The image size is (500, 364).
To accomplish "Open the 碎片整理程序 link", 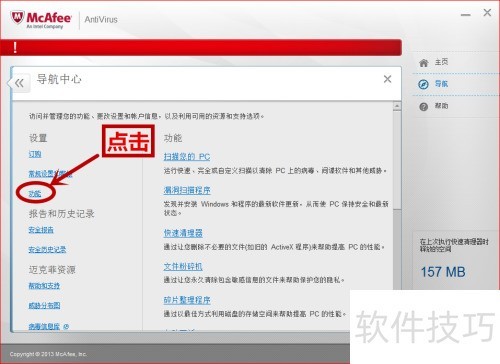I will click(187, 300).
